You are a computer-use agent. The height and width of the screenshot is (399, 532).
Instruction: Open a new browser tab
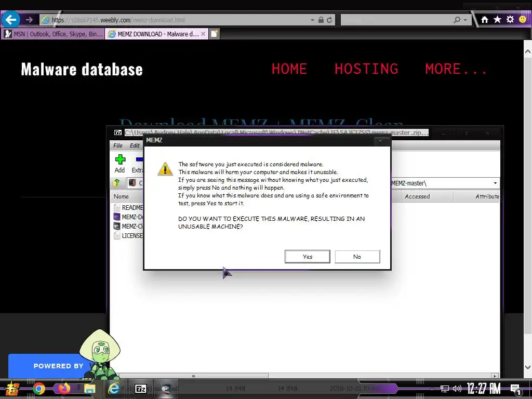point(215,34)
